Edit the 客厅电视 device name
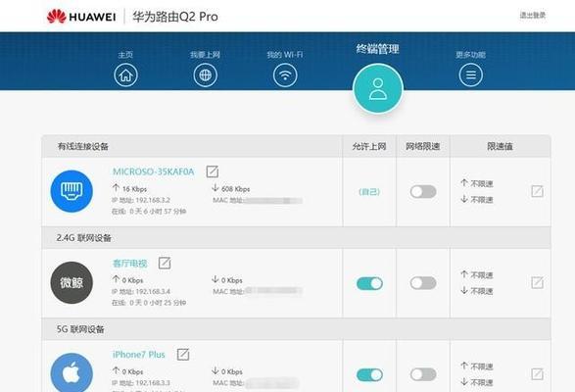 pos(165,263)
